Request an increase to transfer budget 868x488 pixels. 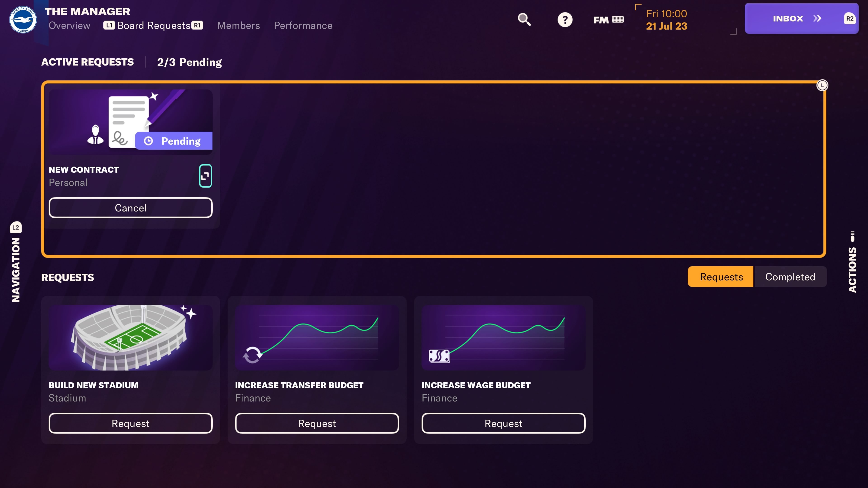point(316,423)
